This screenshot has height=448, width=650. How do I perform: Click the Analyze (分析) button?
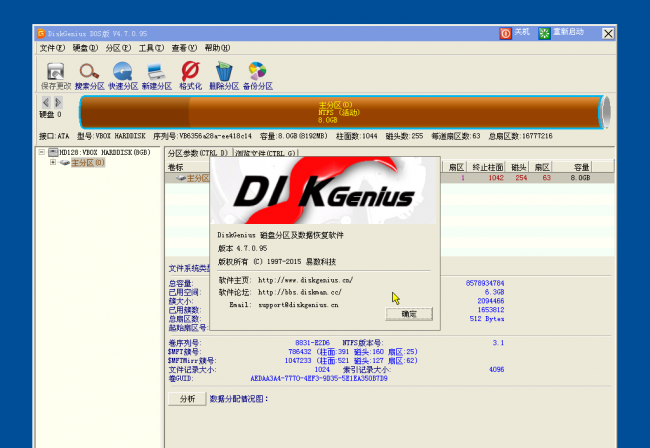pyautogui.click(x=187, y=399)
